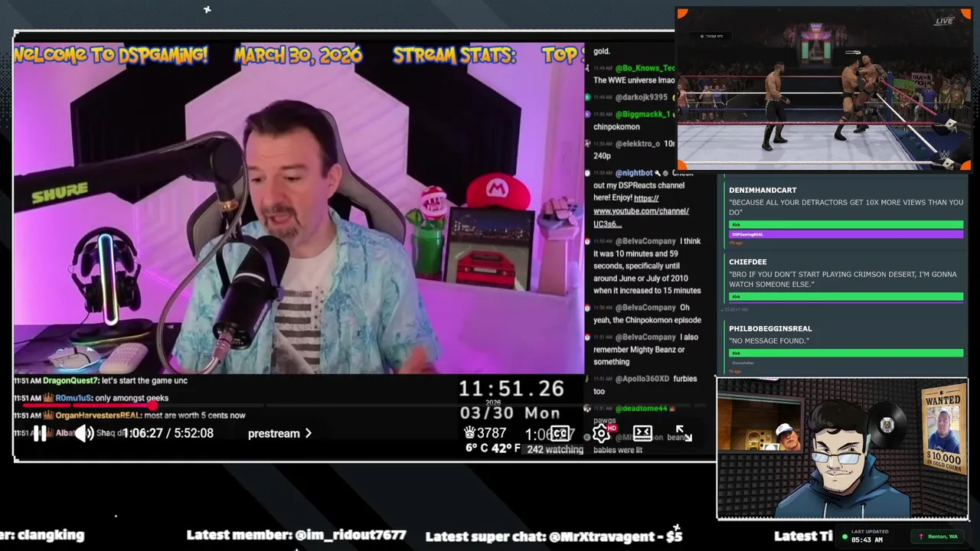Click the 11:51.26 stream clock overlay
Screen dimensions: 980x551
coord(511,389)
